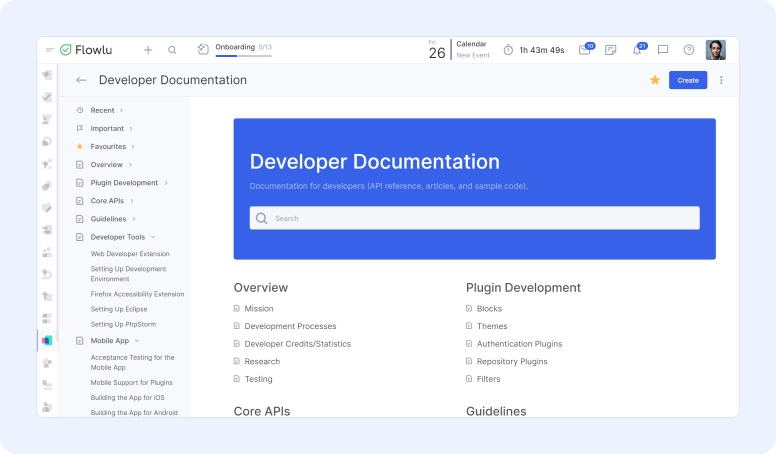Open Mobile Support for Plugins page
776x454 pixels.
(131, 383)
